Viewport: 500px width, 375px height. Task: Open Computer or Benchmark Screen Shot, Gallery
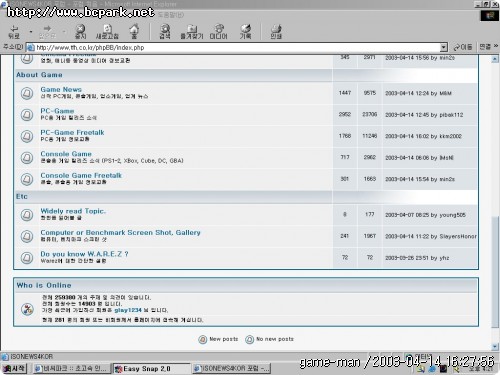click(120, 232)
